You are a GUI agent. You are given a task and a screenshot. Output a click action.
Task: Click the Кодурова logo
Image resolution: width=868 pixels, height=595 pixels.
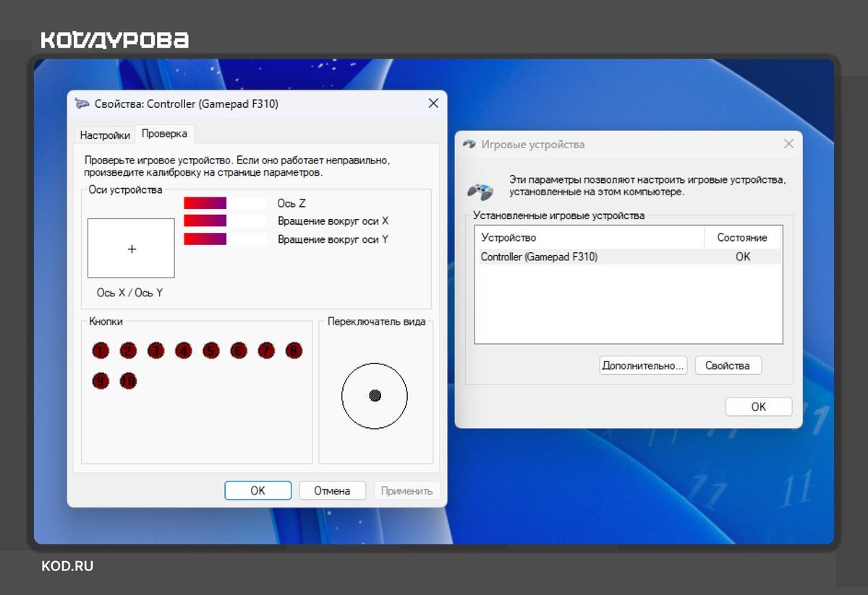(x=115, y=40)
